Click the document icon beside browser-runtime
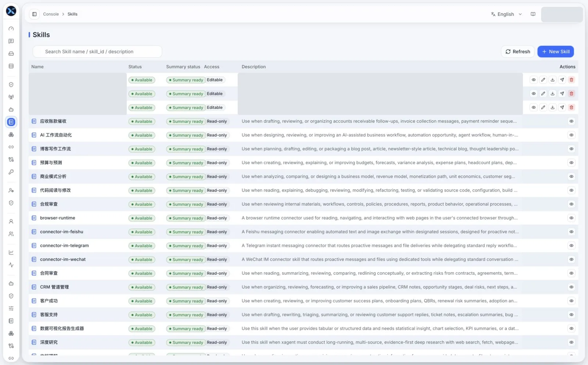The image size is (588, 365). (x=34, y=218)
